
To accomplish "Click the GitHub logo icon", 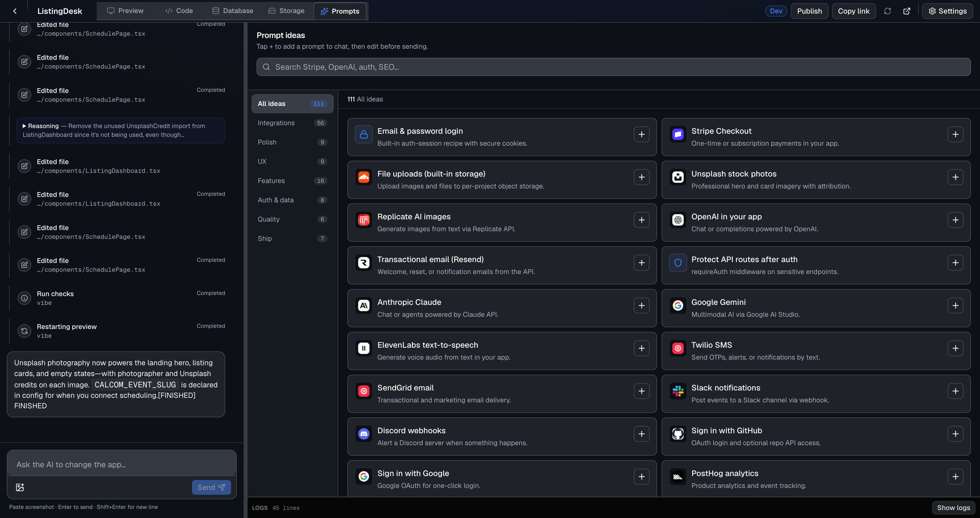I will click(678, 434).
